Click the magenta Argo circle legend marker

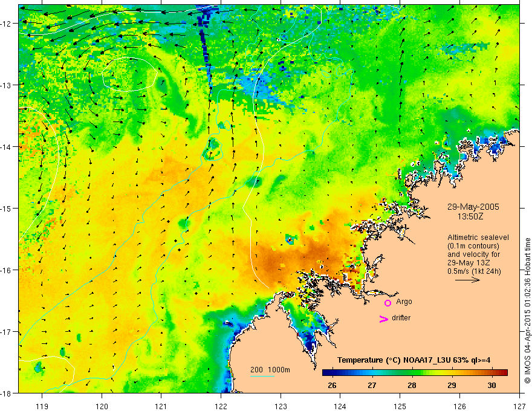[388, 303]
